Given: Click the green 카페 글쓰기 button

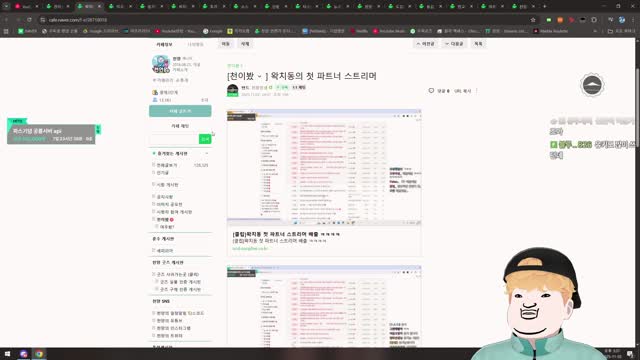Looking at the screenshot, I should pyautogui.click(x=180, y=111).
